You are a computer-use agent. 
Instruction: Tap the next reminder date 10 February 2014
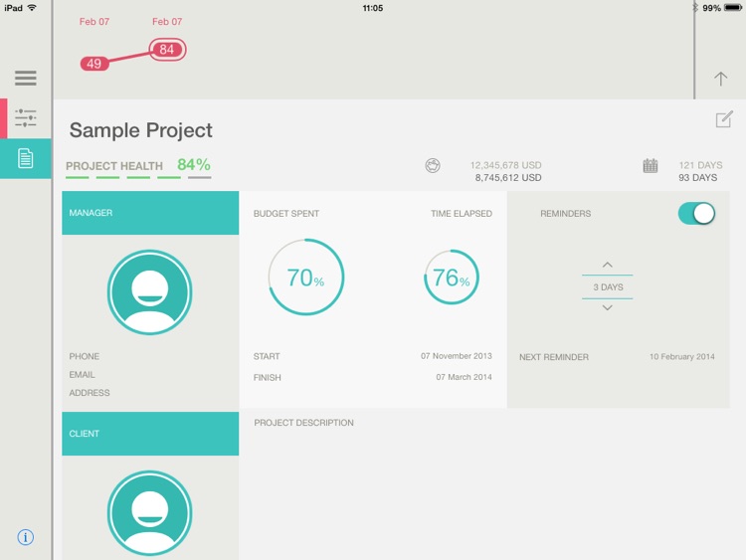pyautogui.click(x=682, y=356)
